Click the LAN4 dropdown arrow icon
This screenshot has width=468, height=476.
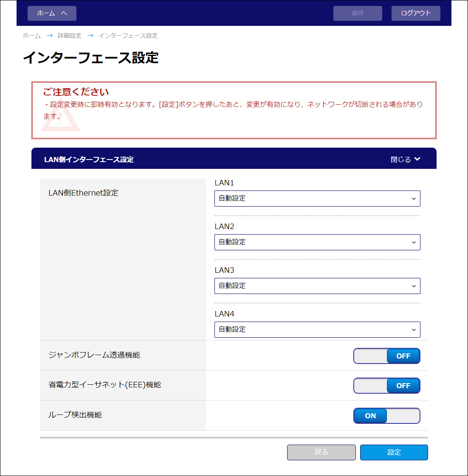(414, 330)
